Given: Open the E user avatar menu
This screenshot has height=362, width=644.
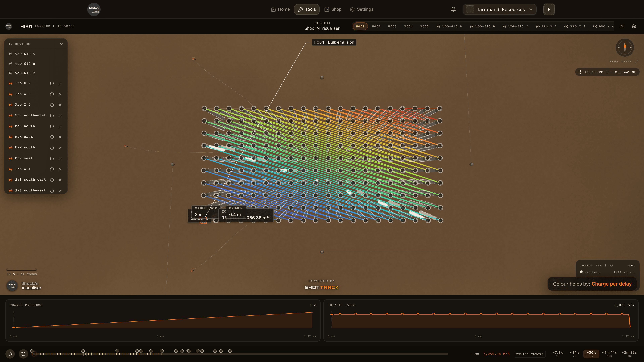Looking at the screenshot, I should pos(549,10).
